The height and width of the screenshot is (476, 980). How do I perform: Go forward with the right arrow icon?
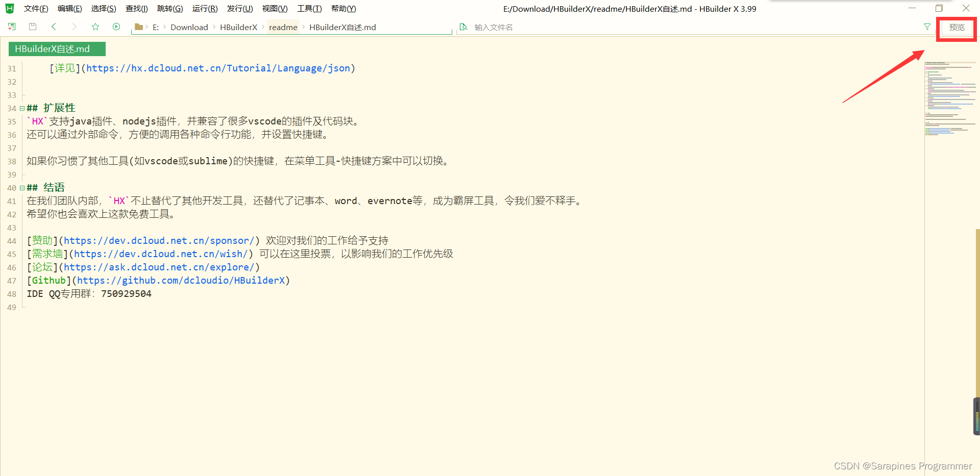coord(75,27)
